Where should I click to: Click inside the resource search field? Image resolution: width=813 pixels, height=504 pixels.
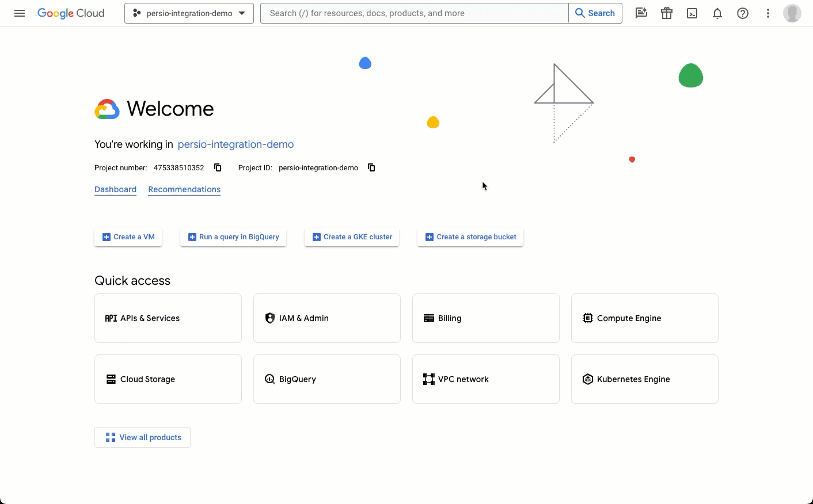[x=413, y=13]
